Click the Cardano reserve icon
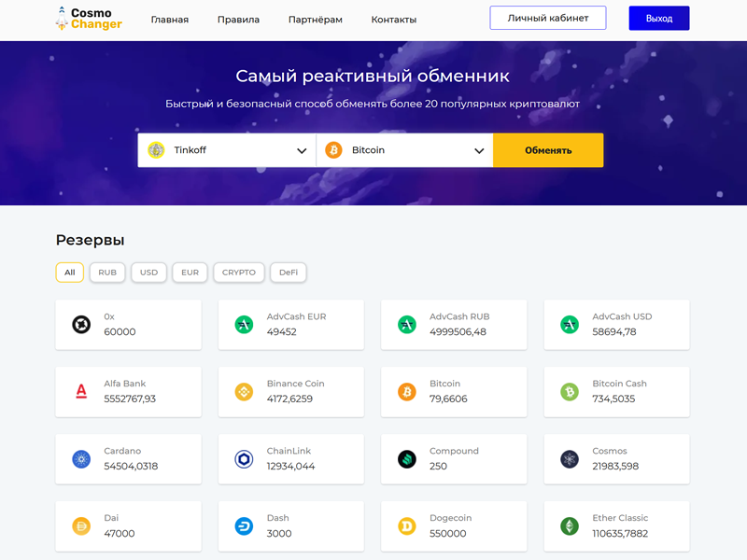747x560 pixels. (81, 459)
